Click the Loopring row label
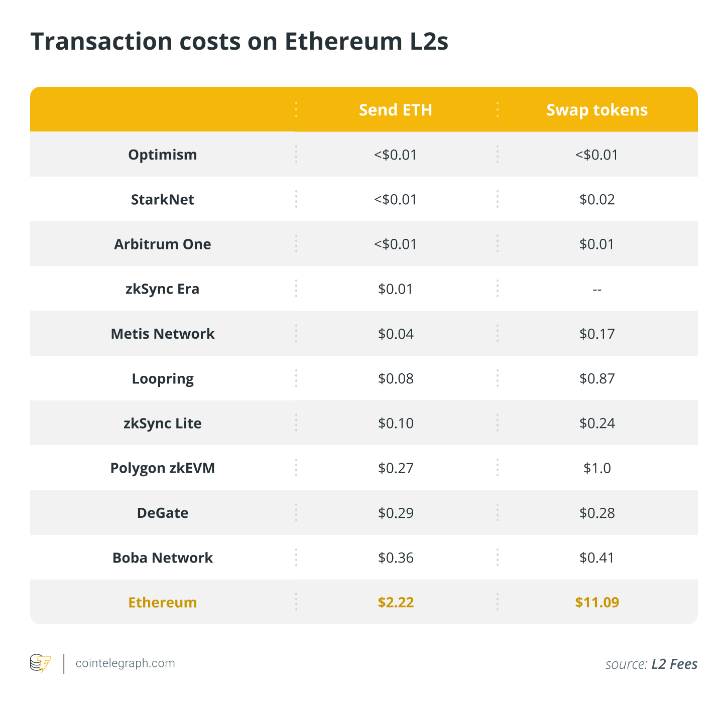The image size is (728, 704). [163, 379]
